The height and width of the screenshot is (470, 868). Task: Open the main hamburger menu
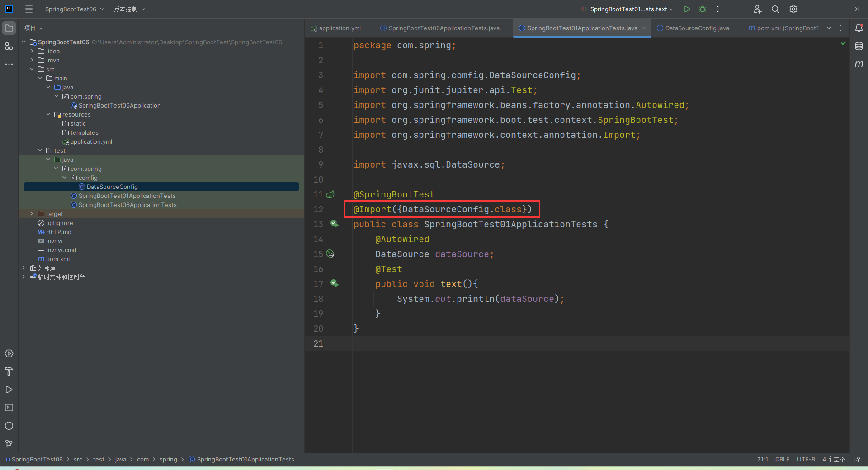tap(29, 9)
